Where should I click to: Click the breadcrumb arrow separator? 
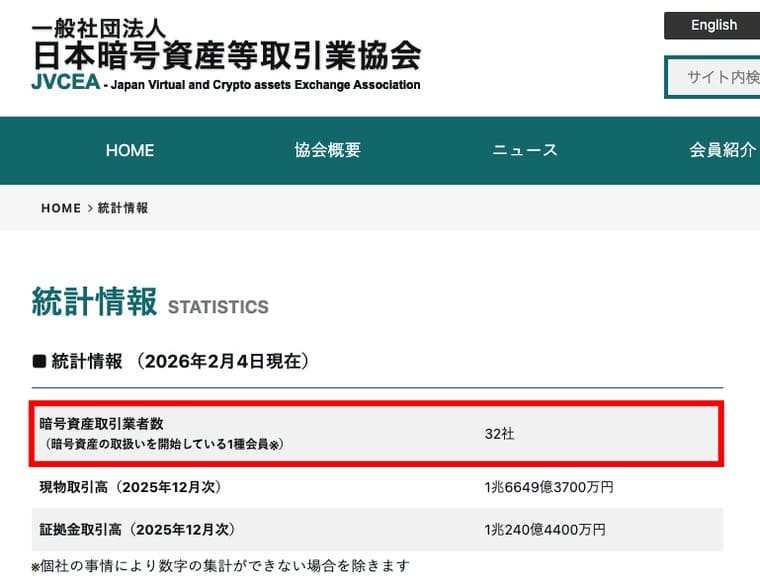(x=89, y=208)
